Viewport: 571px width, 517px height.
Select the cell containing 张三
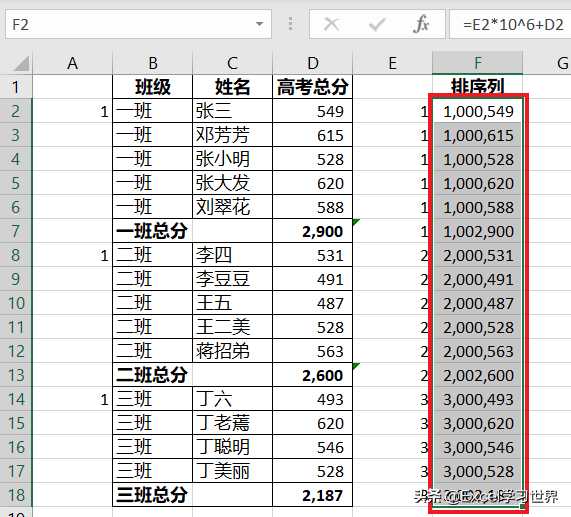click(x=232, y=111)
